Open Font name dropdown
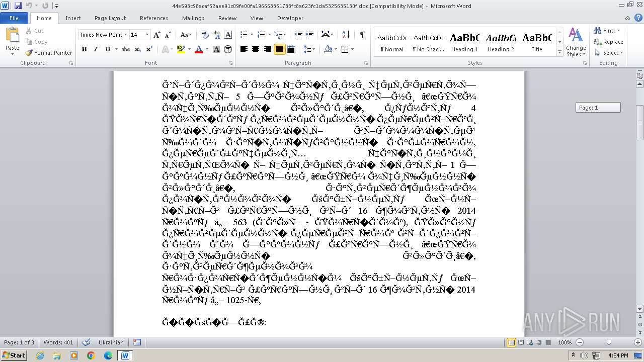 click(x=125, y=35)
